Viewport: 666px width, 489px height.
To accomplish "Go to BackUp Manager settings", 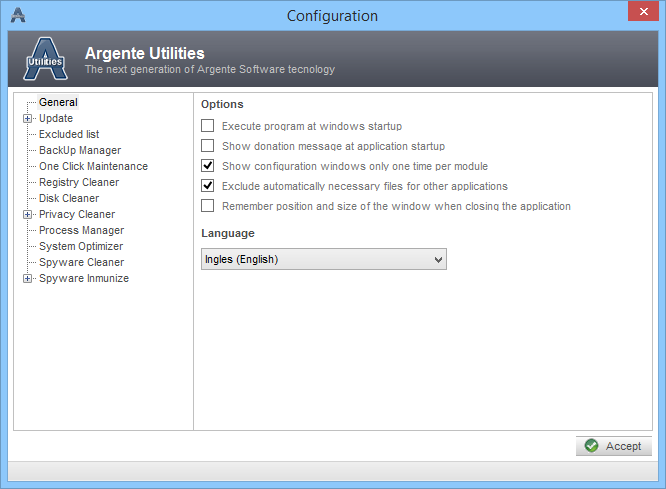I will [x=80, y=150].
